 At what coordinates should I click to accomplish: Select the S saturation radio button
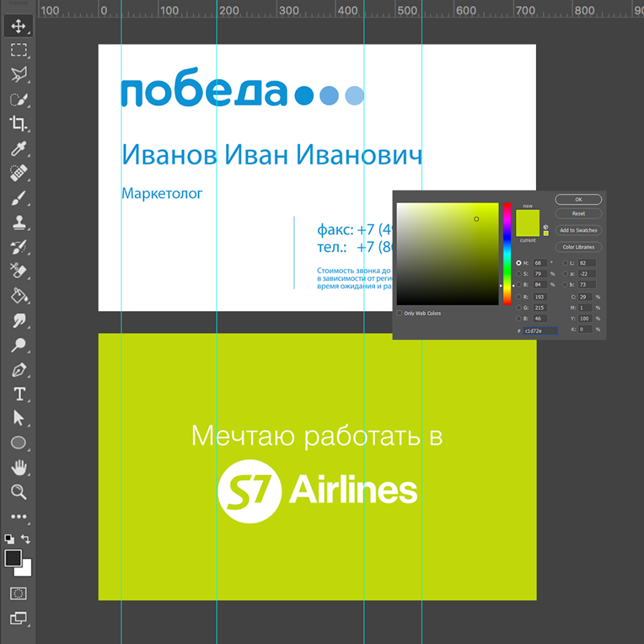(x=519, y=274)
